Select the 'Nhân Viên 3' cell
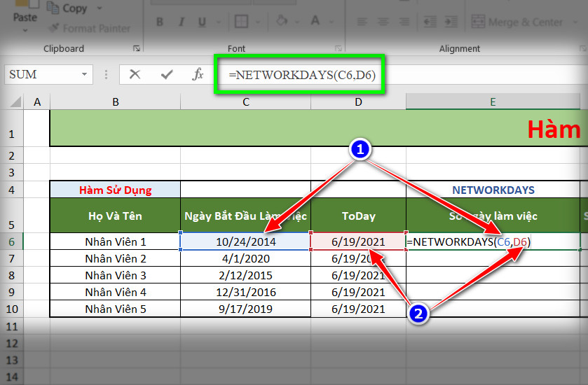 (x=115, y=275)
